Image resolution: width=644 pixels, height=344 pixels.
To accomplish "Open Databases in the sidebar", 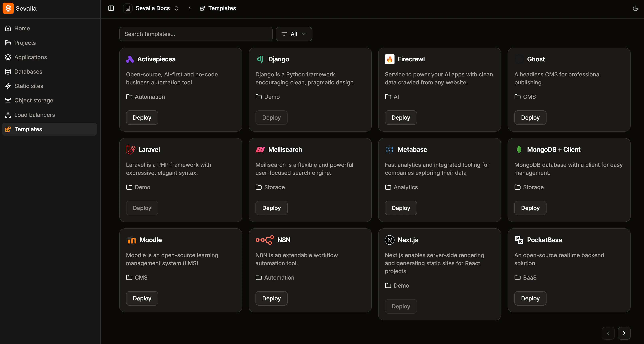I will point(49,72).
